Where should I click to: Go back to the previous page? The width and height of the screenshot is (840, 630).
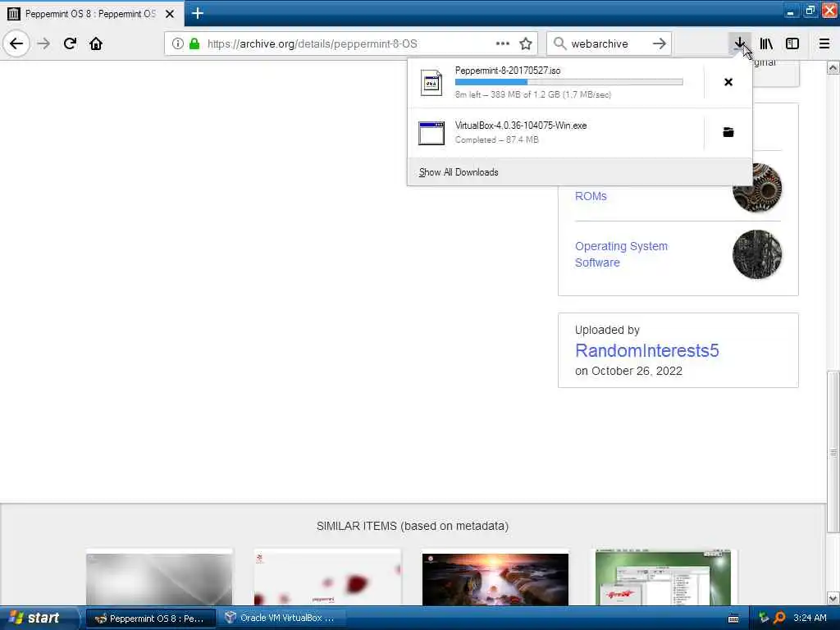(16, 43)
